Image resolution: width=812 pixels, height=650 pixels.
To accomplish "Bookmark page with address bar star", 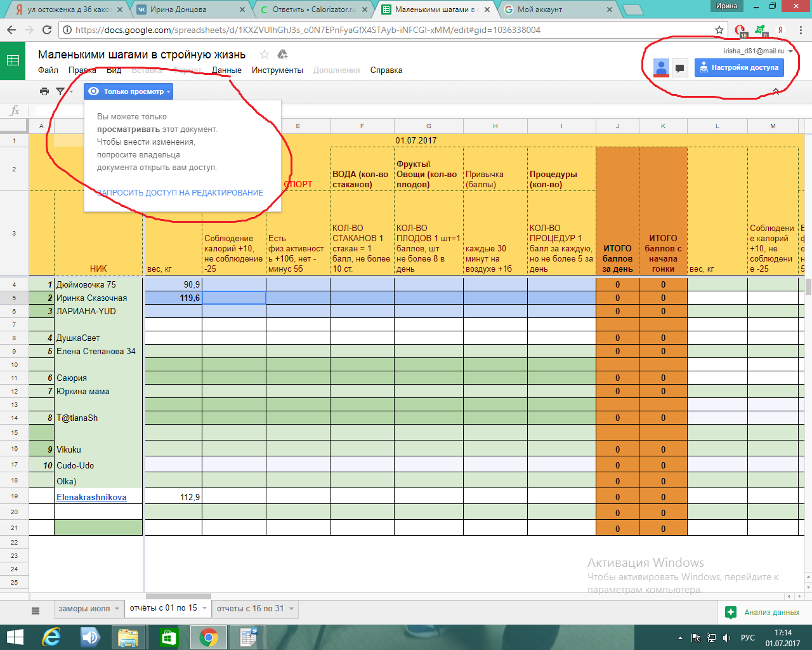I will [719, 30].
